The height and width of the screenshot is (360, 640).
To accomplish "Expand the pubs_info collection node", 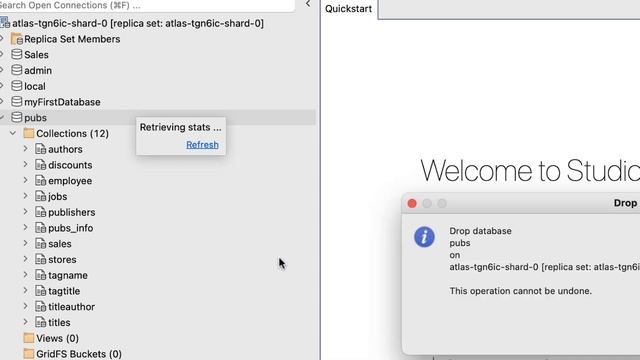I will 25,227.
